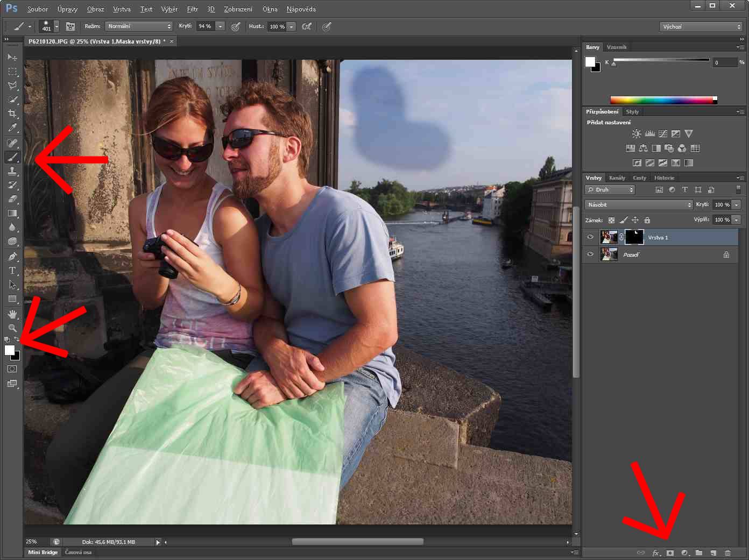Pick the Eyedropper tool
This screenshot has height=560, width=749.
pyautogui.click(x=12, y=128)
